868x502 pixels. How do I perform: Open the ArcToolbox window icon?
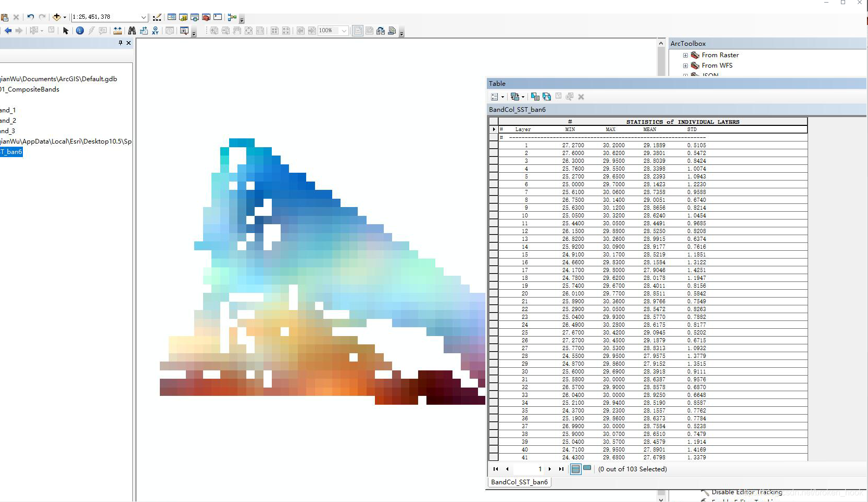(206, 17)
